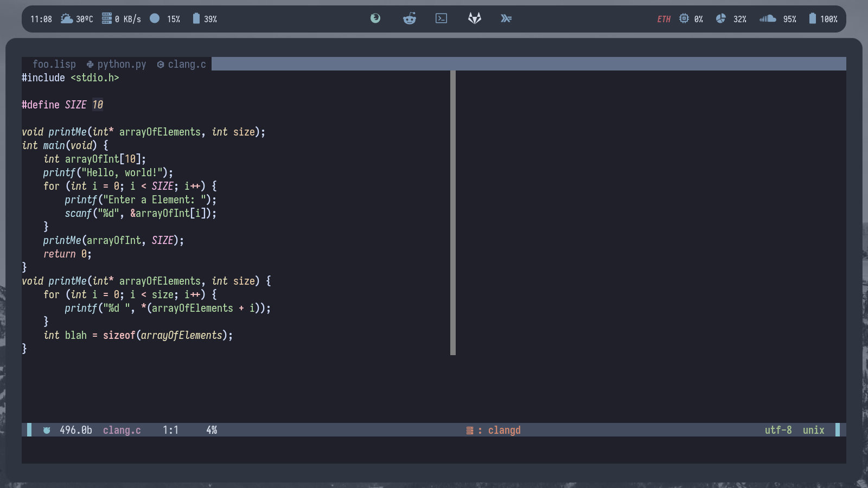This screenshot has height=488, width=868.
Task: Open the GitLab fox icon
Action: [x=475, y=18]
